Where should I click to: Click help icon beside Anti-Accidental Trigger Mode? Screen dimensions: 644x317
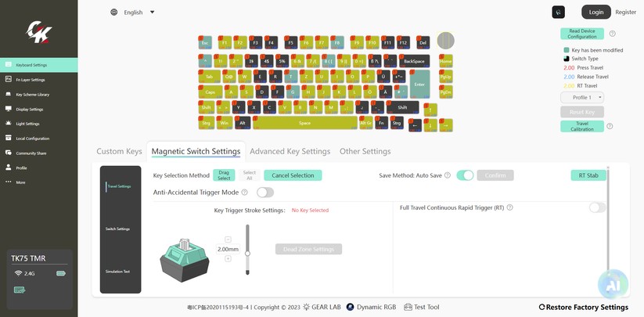(244, 193)
